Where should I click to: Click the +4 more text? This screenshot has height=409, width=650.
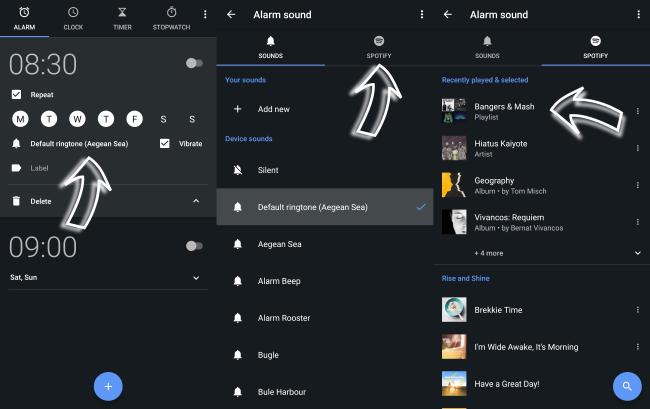(x=489, y=253)
